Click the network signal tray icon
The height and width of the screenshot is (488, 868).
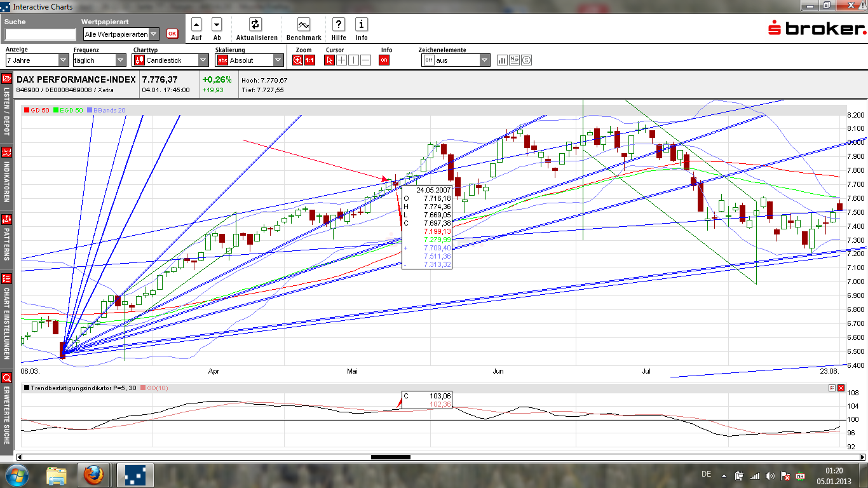755,475
